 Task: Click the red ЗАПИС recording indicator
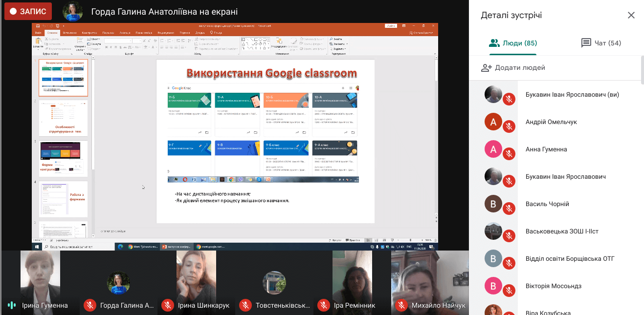coord(28,11)
